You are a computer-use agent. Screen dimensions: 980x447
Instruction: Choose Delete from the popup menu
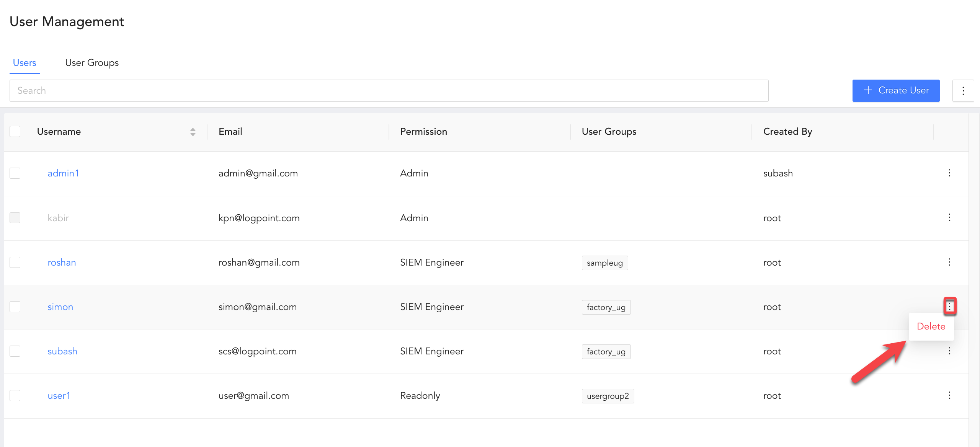931,326
